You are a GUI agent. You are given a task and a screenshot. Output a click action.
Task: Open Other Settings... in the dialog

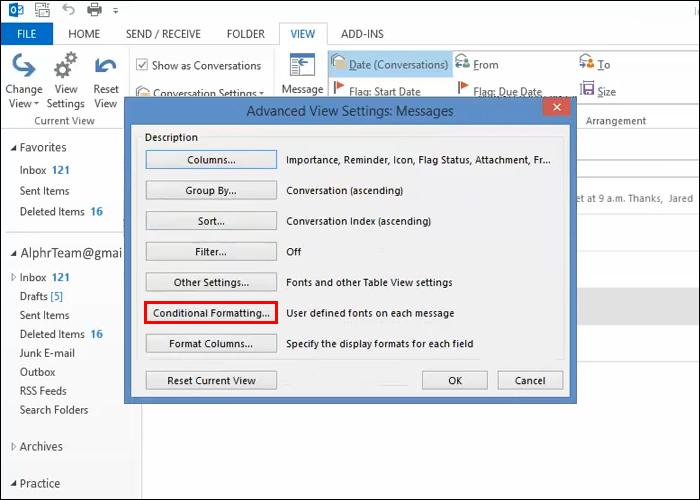point(211,283)
